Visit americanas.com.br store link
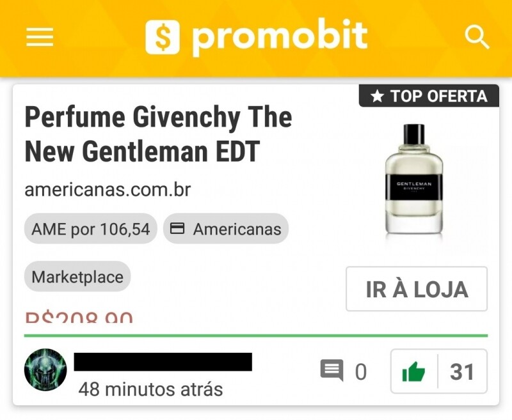Screen dimensions: 512x420 (108, 189)
